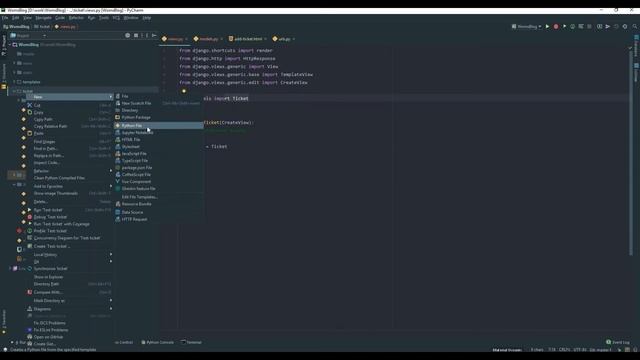Image resolution: width=640 pixels, height=360 pixels.
Task: Create a new Jupyter Notebook
Action: click(159, 133)
